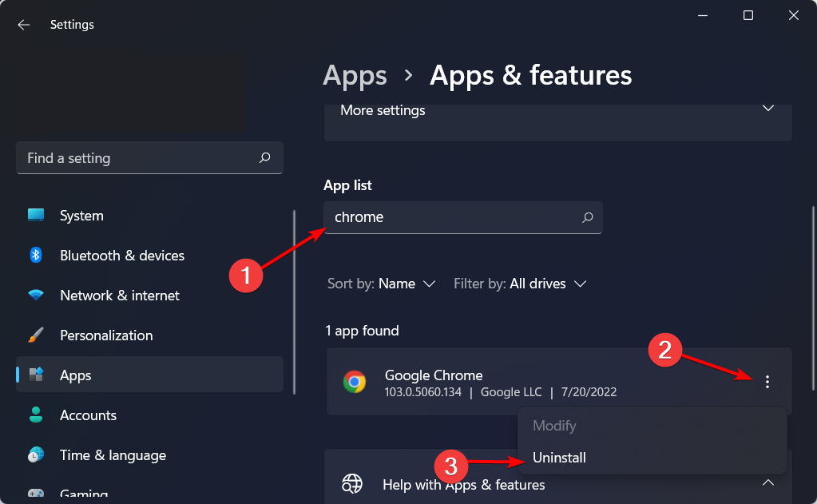Maximize the Settings window
This screenshot has width=817, height=504.
(x=748, y=16)
